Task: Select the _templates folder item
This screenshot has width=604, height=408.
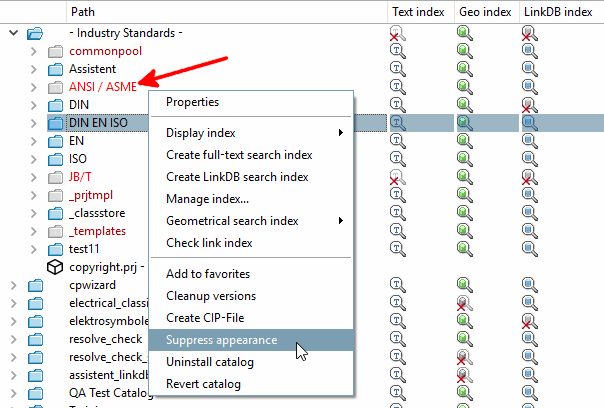Action: coord(97,231)
